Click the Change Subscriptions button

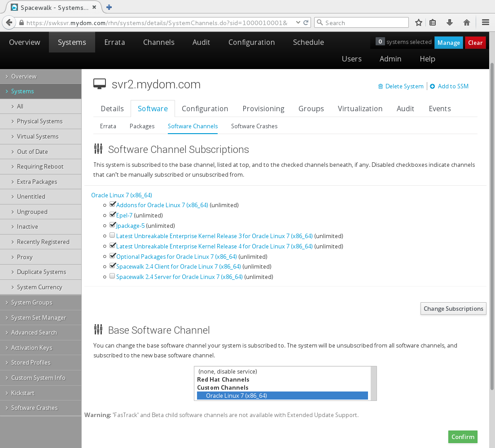pyautogui.click(x=453, y=309)
